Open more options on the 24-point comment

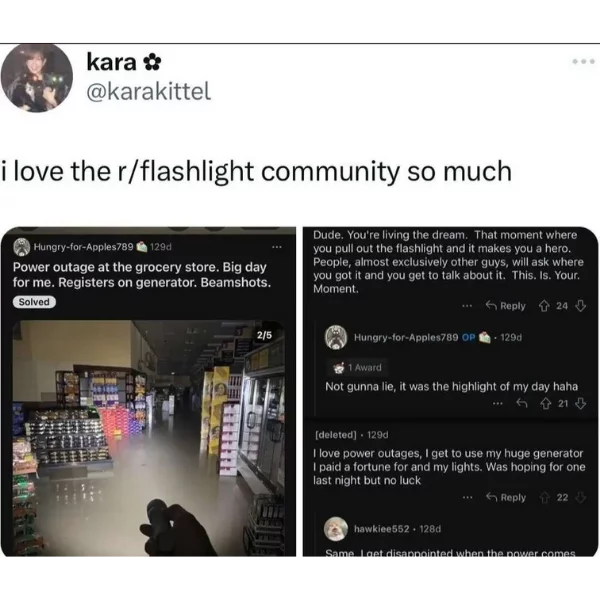click(466, 306)
